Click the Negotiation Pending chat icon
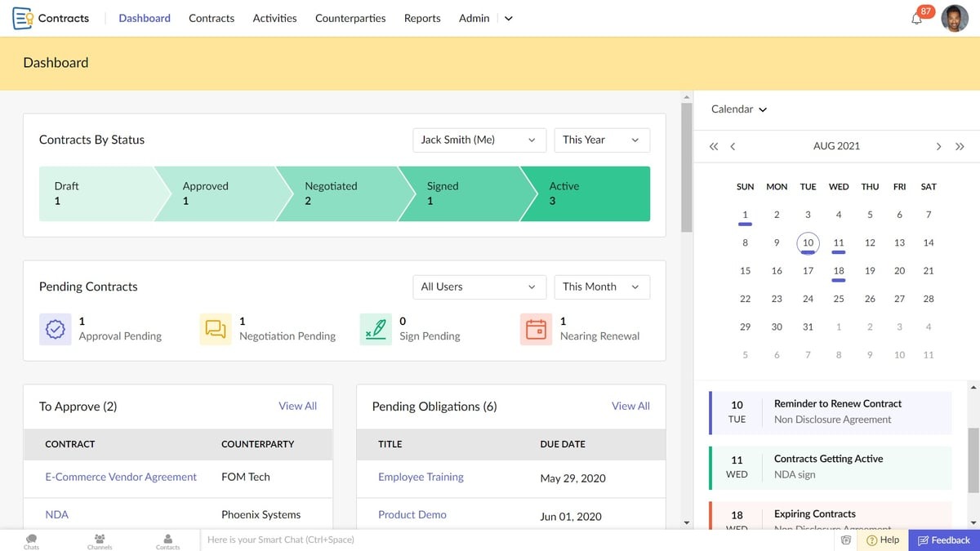 (x=215, y=328)
